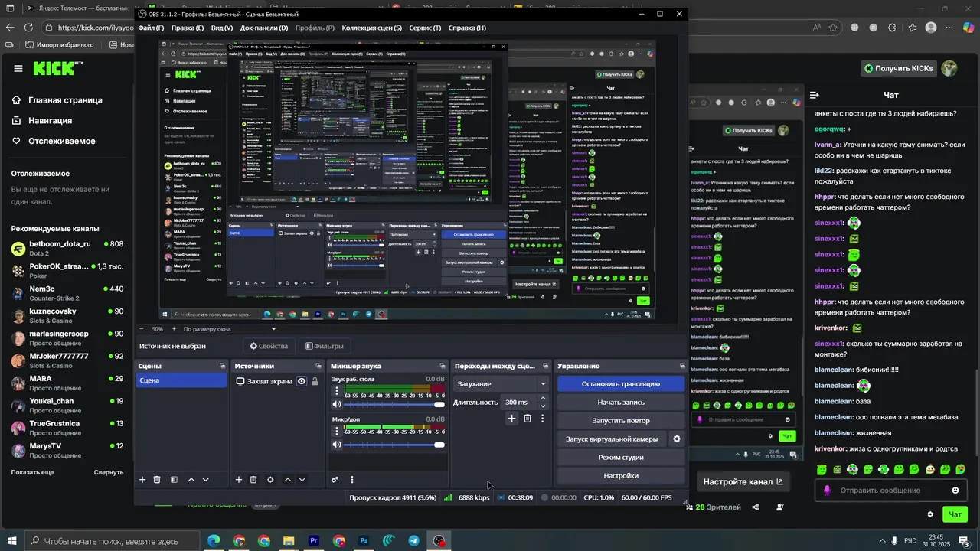Viewport: 980px width, 551px height.
Task: Click the Свойства properties button
Action: [269, 346]
